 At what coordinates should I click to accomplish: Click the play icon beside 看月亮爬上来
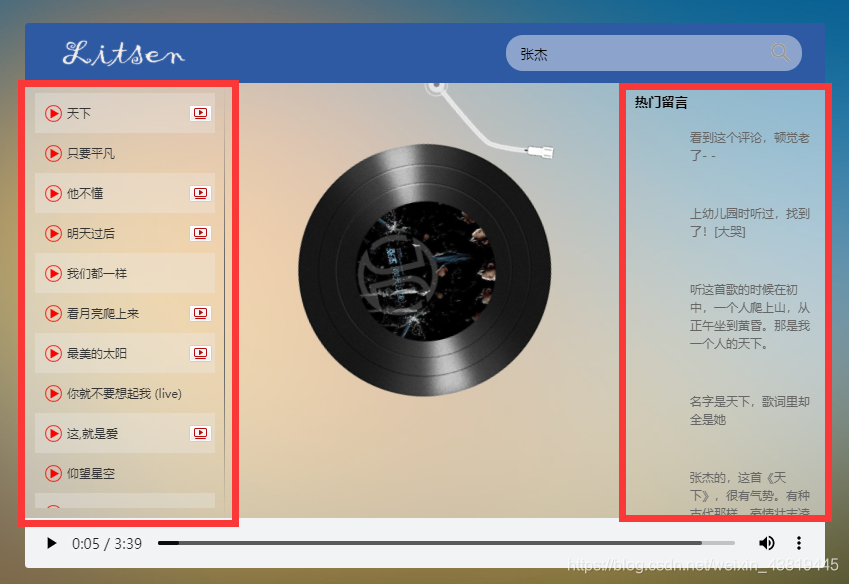click(53, 313)
